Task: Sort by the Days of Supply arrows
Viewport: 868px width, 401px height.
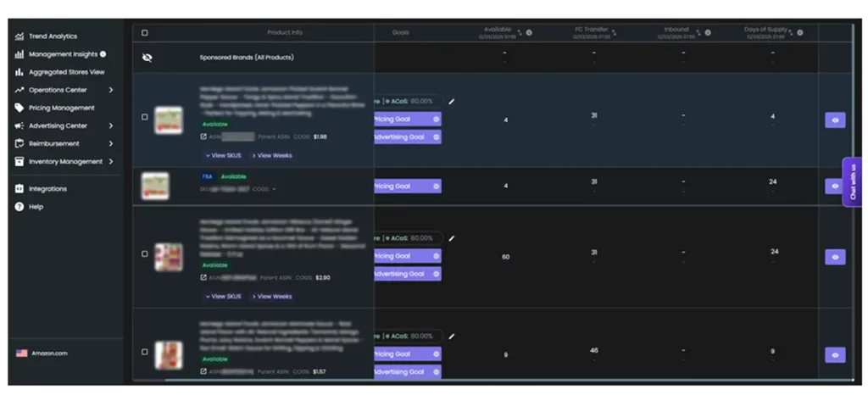Action: (791, 33)
